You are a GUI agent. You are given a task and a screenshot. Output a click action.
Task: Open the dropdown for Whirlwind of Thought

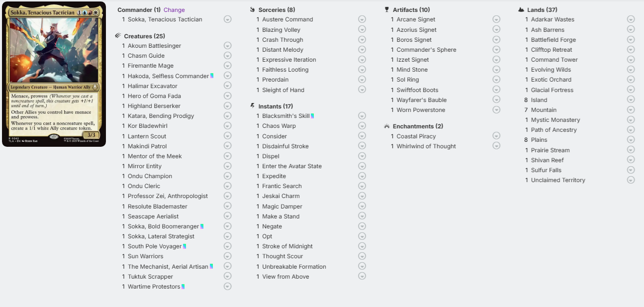[x=496, y=146]
